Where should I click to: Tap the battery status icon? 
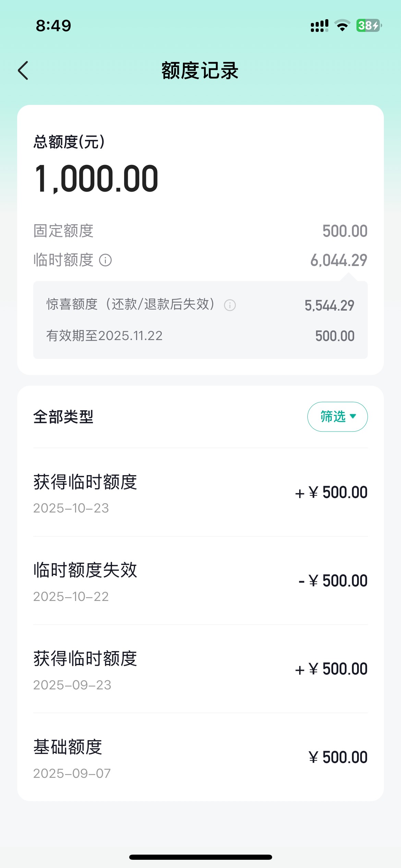coord(368,26)
